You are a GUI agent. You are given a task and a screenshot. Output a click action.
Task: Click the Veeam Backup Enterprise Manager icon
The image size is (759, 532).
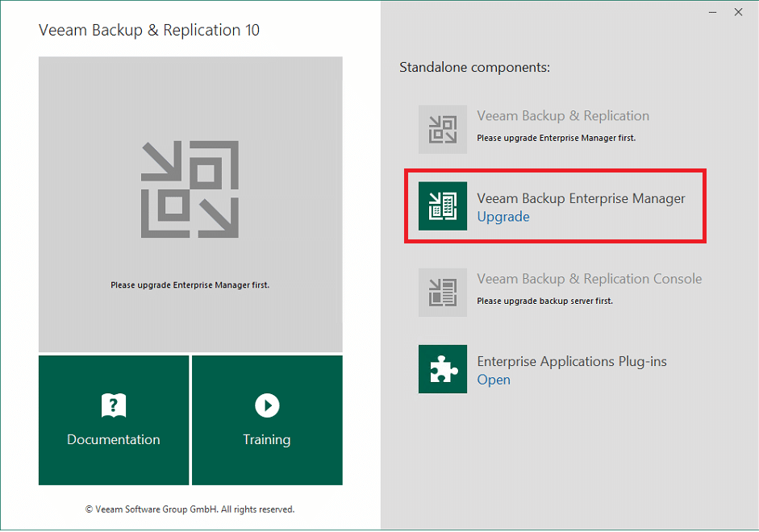click(443, 206)
